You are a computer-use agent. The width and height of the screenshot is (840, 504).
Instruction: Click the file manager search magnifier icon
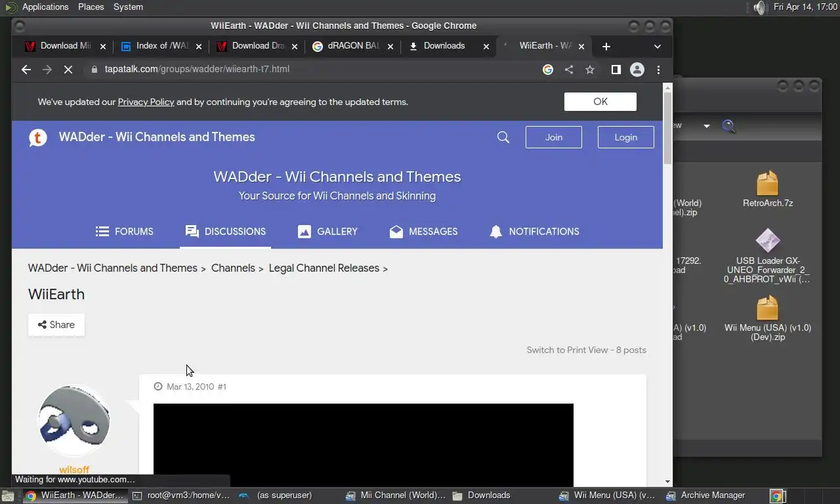click(x=729, y=126)
